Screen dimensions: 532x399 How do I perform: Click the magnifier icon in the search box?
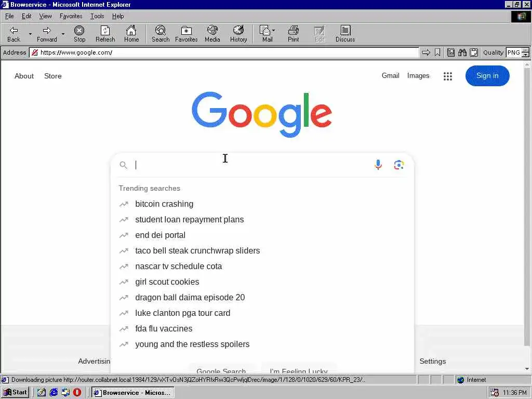(x=124, y=165)
